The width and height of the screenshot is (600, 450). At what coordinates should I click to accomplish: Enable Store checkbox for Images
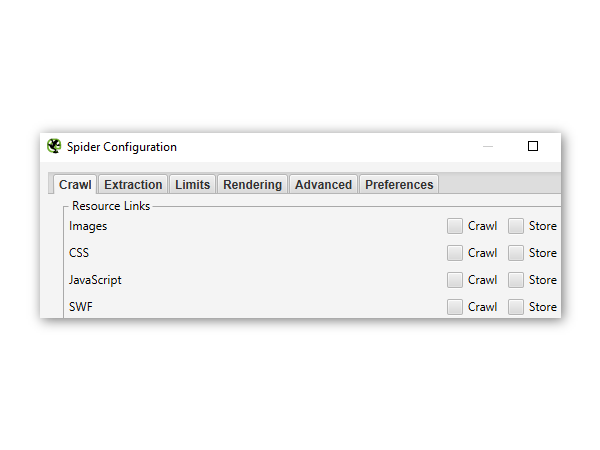516,226
